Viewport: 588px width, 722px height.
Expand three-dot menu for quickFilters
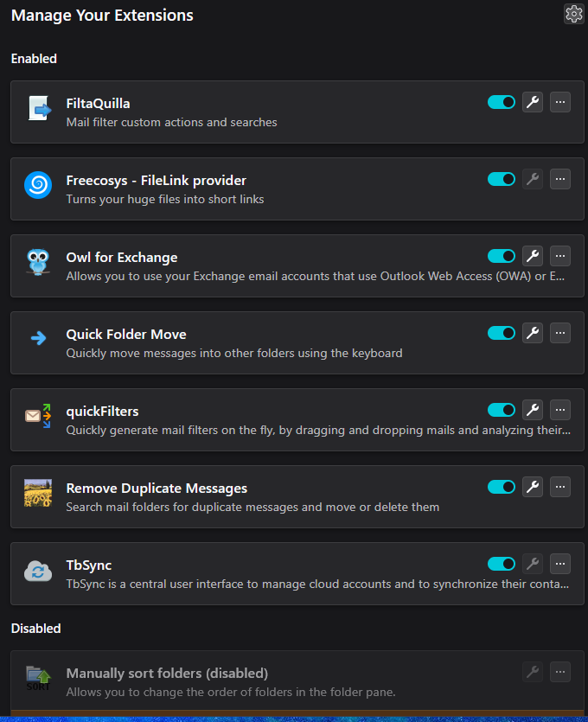tap(560, 411)
